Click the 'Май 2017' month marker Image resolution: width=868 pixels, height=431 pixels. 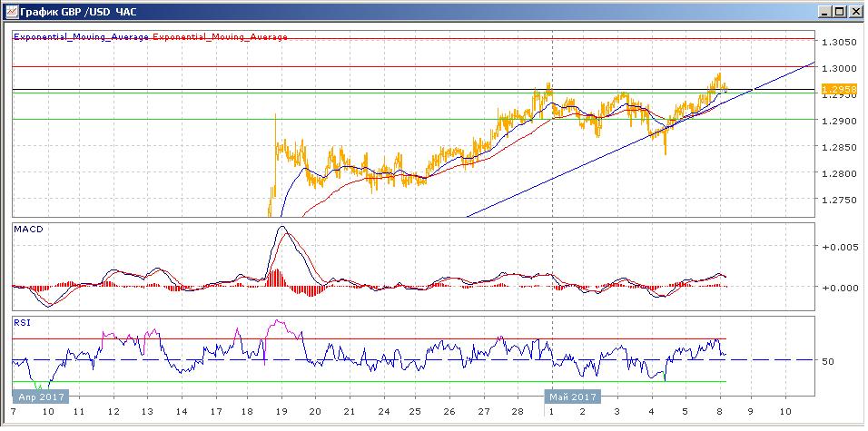[x=573, y=397]
